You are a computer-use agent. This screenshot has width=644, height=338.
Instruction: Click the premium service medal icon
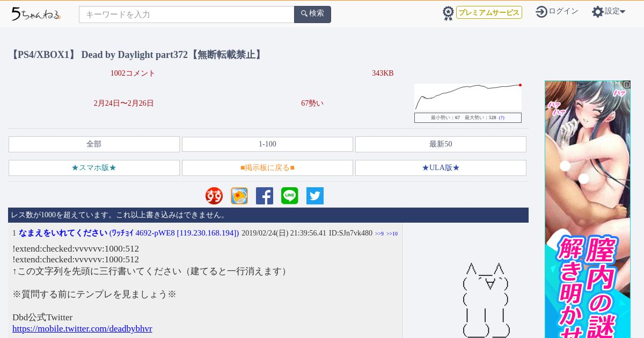click(x=448, y=13)
